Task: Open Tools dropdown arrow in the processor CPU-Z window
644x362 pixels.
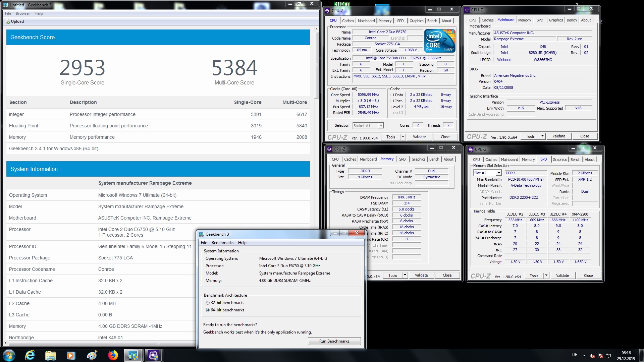Action: coord(403,137)
